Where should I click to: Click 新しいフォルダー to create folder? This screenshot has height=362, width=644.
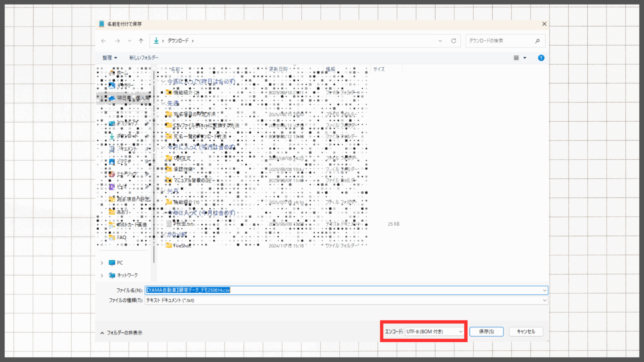(144, 58)
